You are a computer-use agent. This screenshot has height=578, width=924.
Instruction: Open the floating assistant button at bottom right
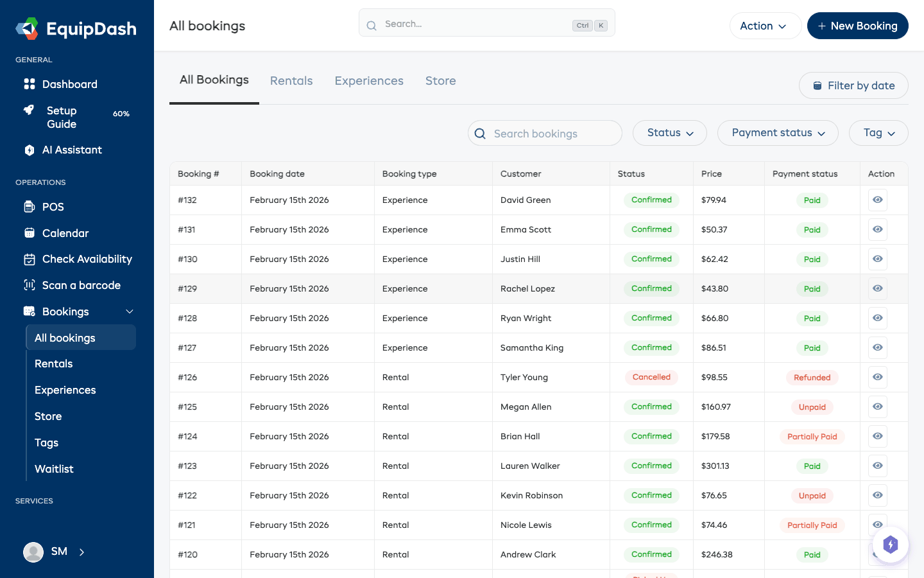(891, 544)
